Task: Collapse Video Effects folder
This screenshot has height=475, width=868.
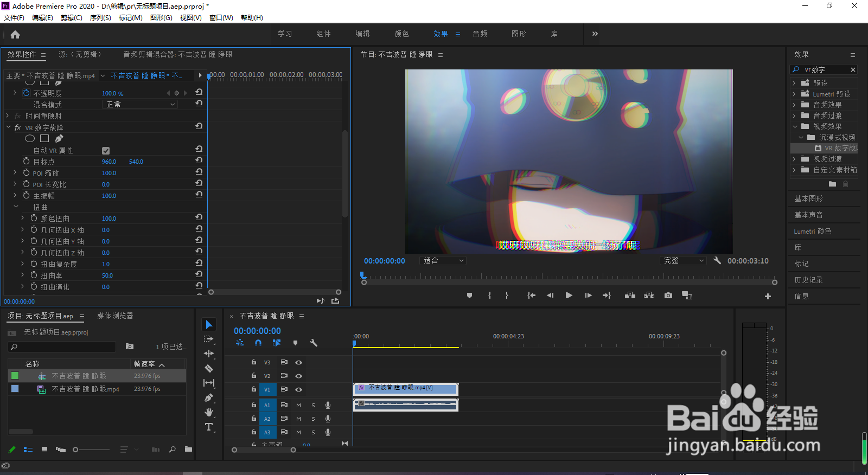Action: (x=795, y=126)
